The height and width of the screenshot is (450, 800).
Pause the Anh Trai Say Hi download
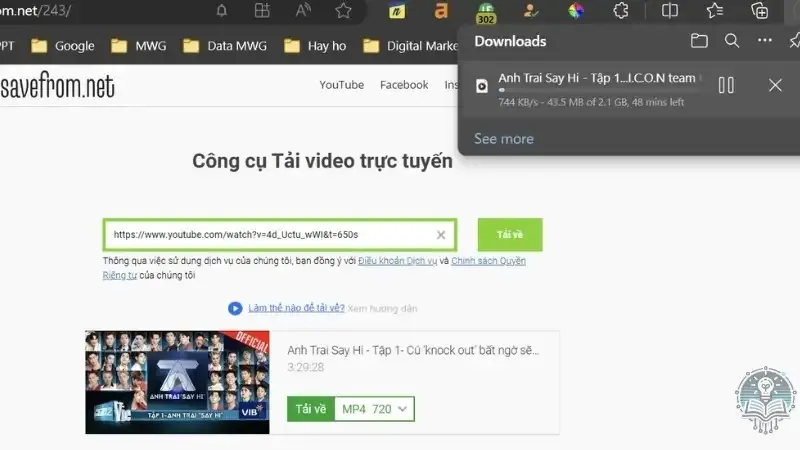(x=726, y=85)
